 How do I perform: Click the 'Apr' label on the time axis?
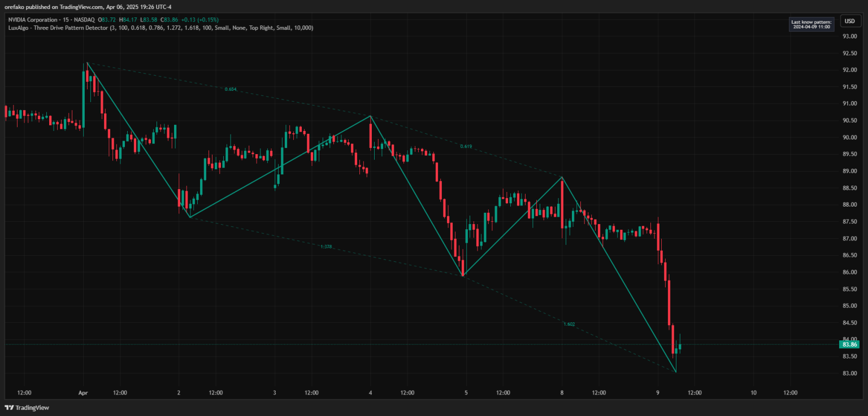(83, 393)
